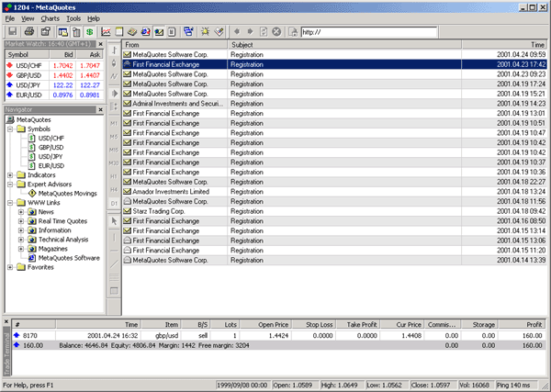Open the File menu

pos(10,18)
